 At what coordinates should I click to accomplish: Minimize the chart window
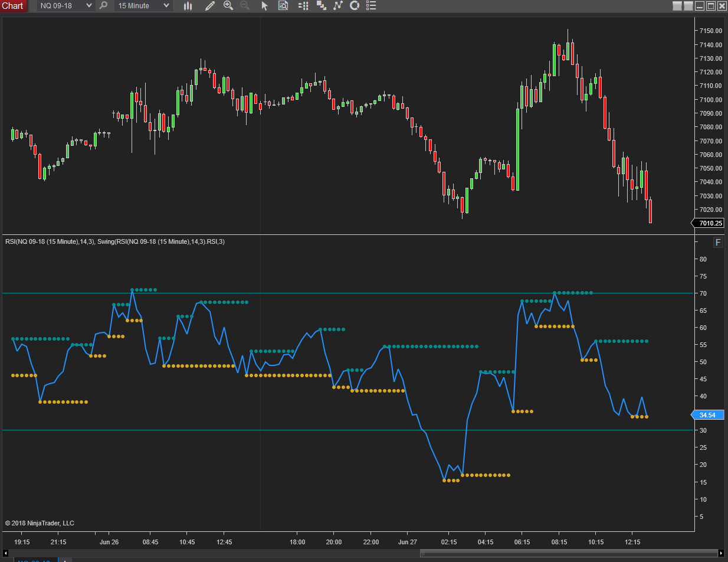[x=700, y=6]
